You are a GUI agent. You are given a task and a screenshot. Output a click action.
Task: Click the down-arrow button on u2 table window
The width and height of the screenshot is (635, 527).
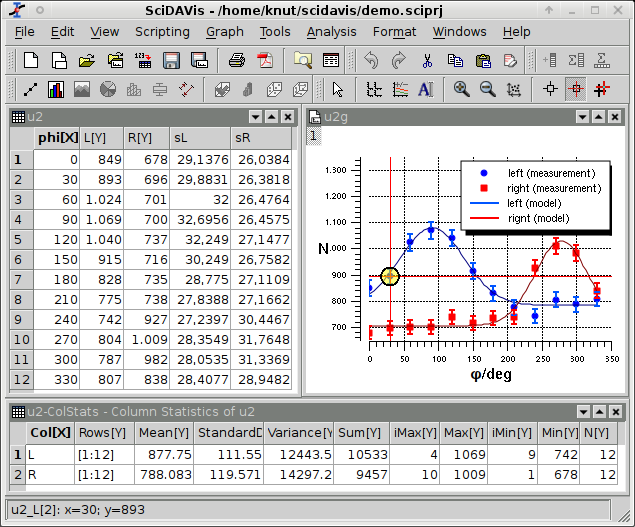pos(255,116)
